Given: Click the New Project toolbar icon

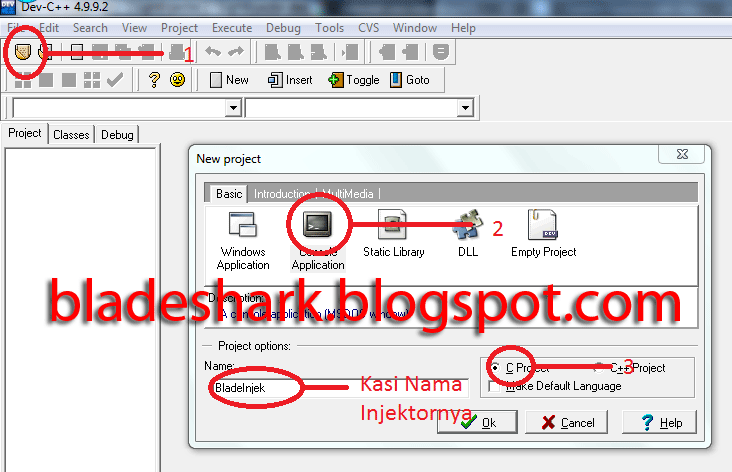Looking at the screenshot, I should (x=22, y=51).
